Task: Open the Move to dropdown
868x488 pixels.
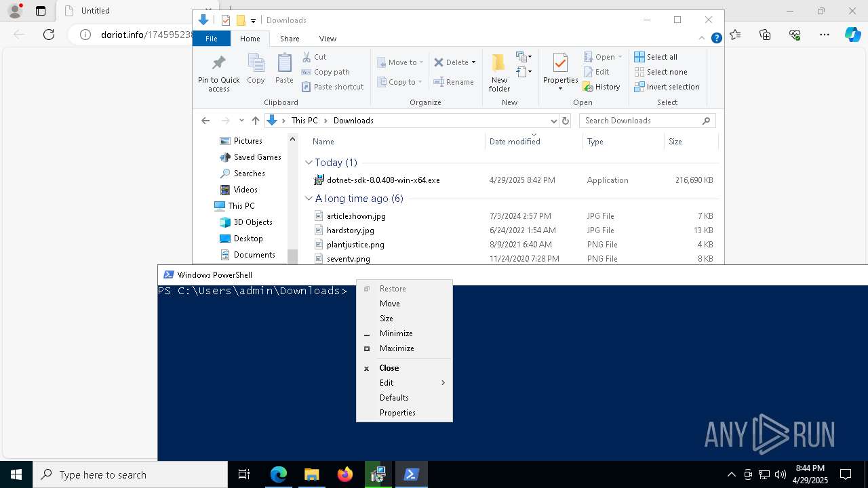Action: [400, 62]
